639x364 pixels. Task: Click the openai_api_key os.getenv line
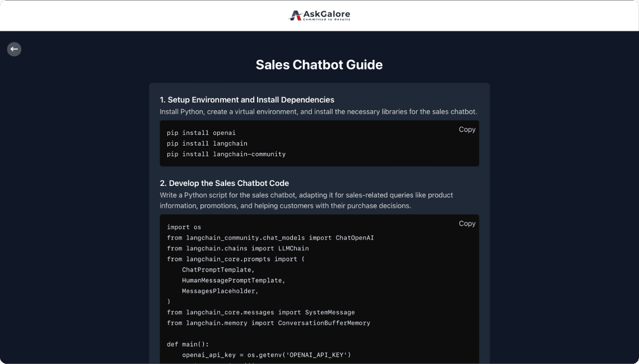coord(267,355)
